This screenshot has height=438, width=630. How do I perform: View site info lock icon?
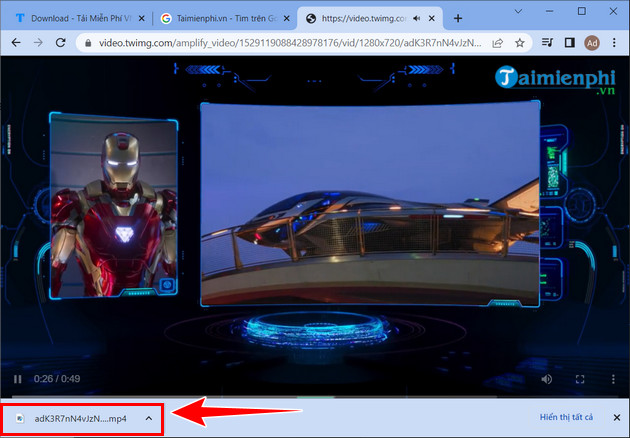(88, 43)
